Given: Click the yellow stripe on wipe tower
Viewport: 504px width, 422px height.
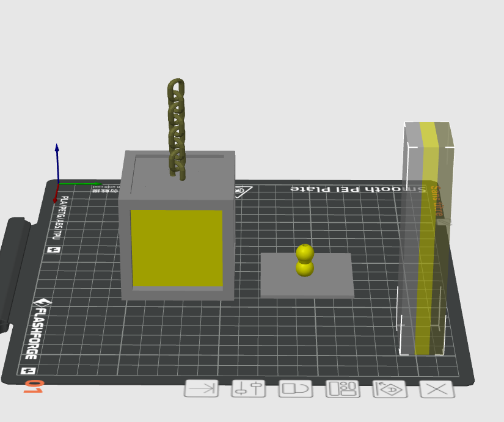Looking at the screenshot, I should coord(425,238).
